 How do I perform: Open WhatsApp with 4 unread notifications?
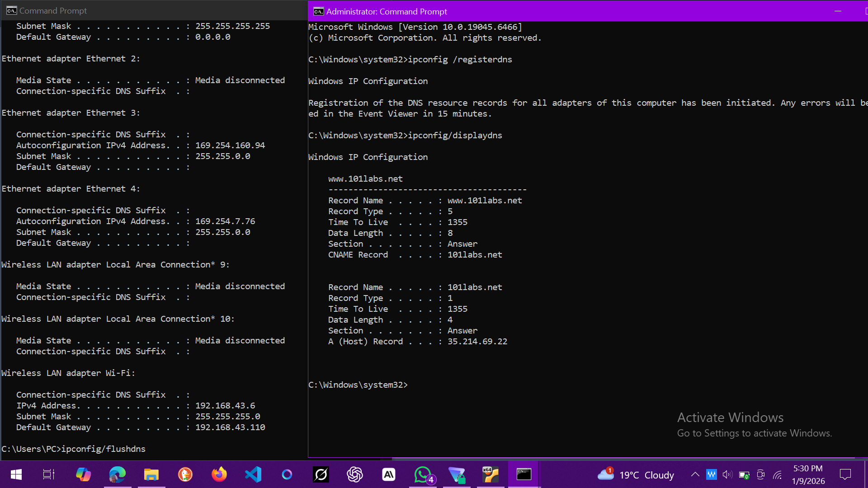click(424, 475)
